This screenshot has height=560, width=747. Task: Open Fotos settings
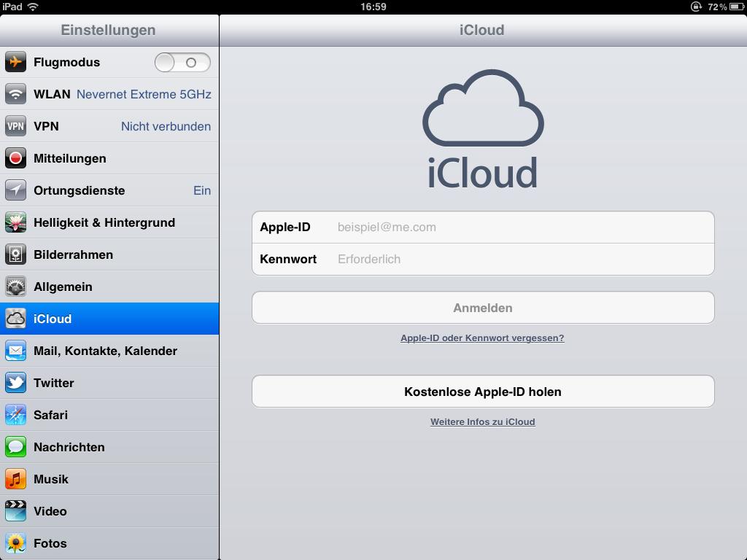point(109,543)
